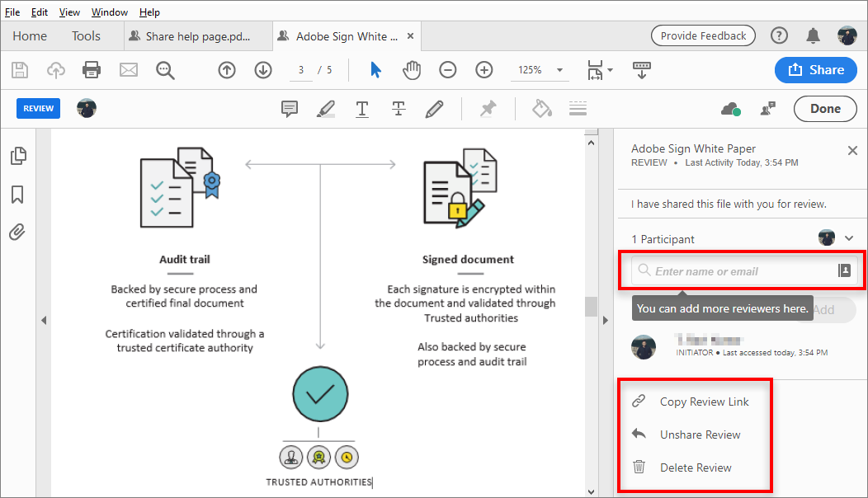Screen dimensions: 868x498
Task: Activate the Hand tool
Action: click(x=412, y=70)
